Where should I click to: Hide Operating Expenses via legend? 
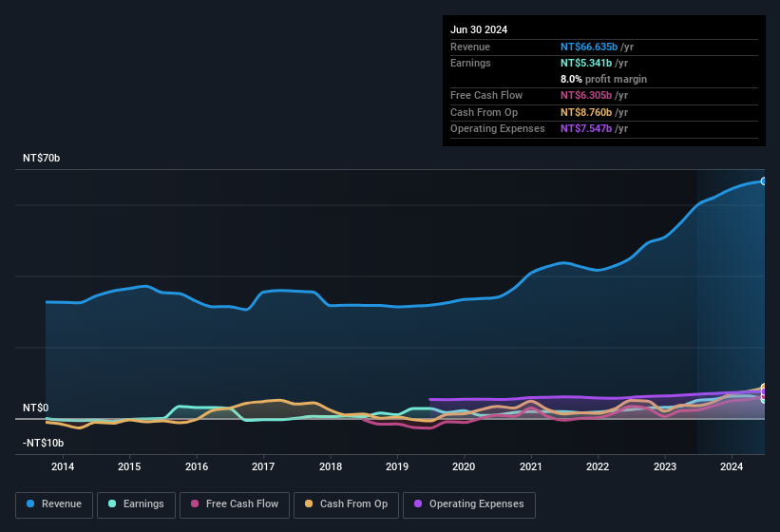[469, 503]
